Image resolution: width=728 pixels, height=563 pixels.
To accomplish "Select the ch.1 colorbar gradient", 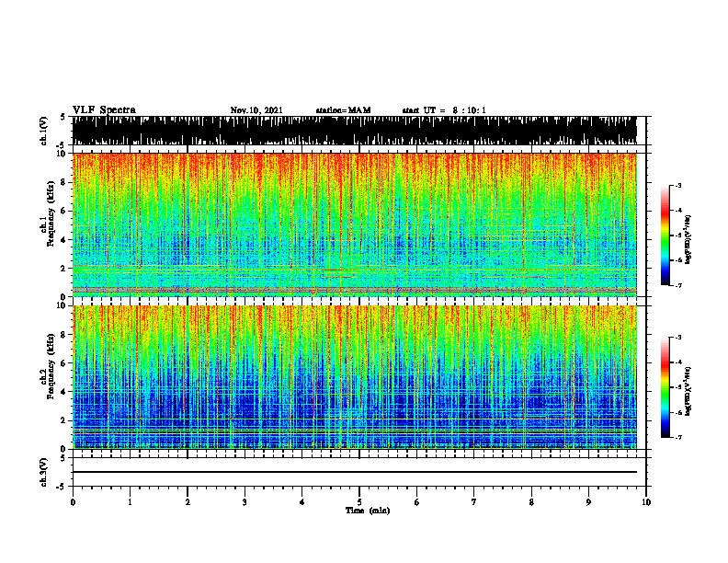I will [665, 236].
